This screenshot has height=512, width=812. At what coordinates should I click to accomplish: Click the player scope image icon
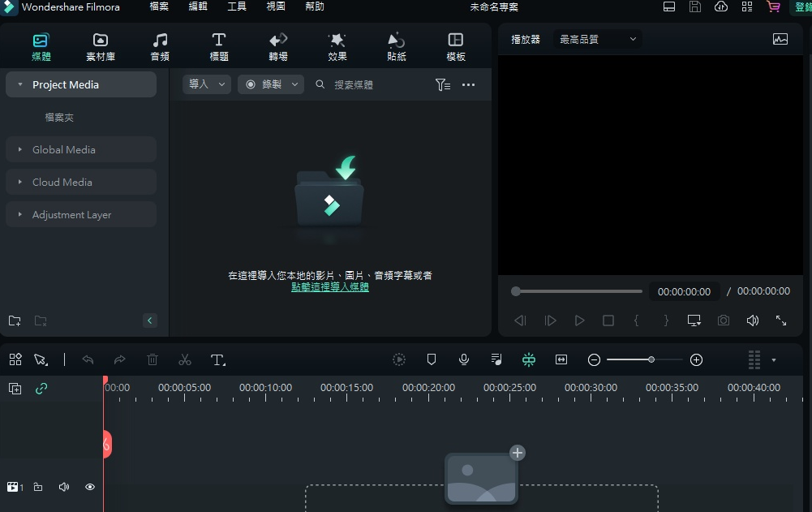click(780, 40)
